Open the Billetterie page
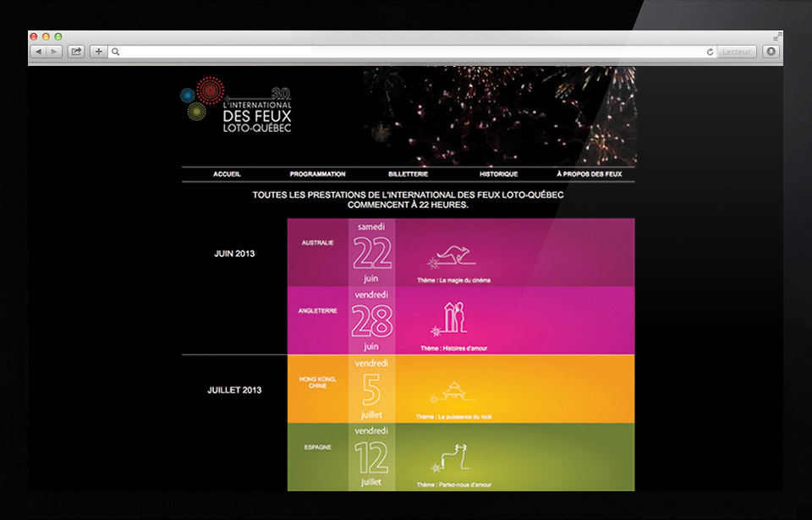This screenshot has height=520, width=812. pyautogui.click(x=408, y=174)
